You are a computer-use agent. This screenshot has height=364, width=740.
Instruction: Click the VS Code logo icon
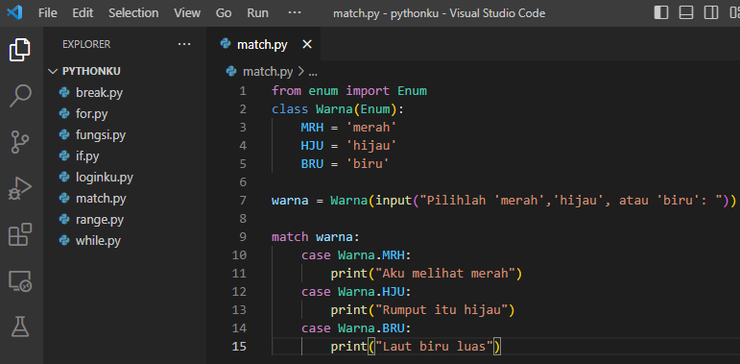click(15, 13)
